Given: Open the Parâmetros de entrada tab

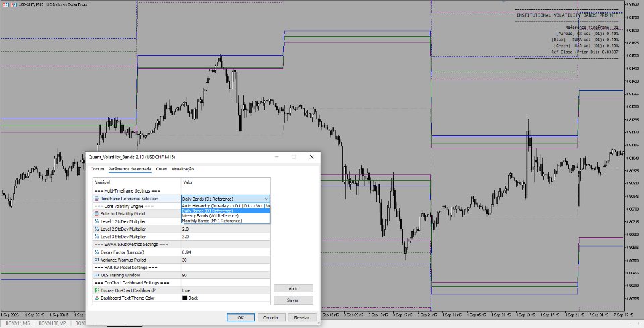Looking at the screenshot, I should (x=129, y=169).
